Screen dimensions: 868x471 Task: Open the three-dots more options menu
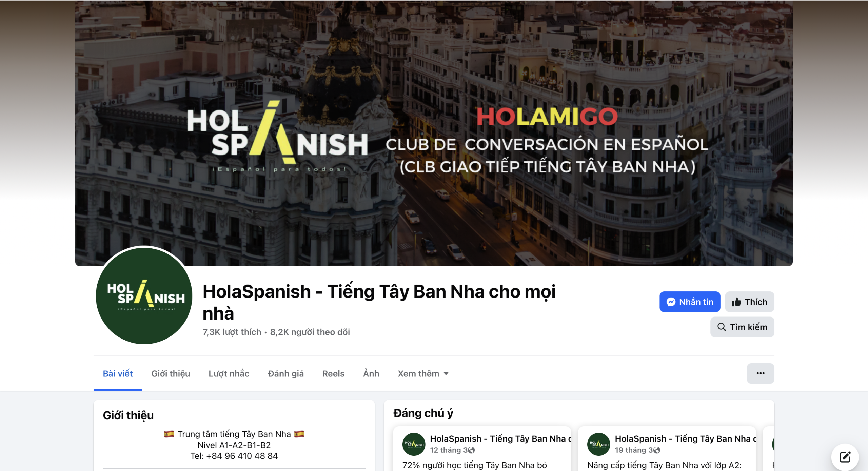click(760, 373)
